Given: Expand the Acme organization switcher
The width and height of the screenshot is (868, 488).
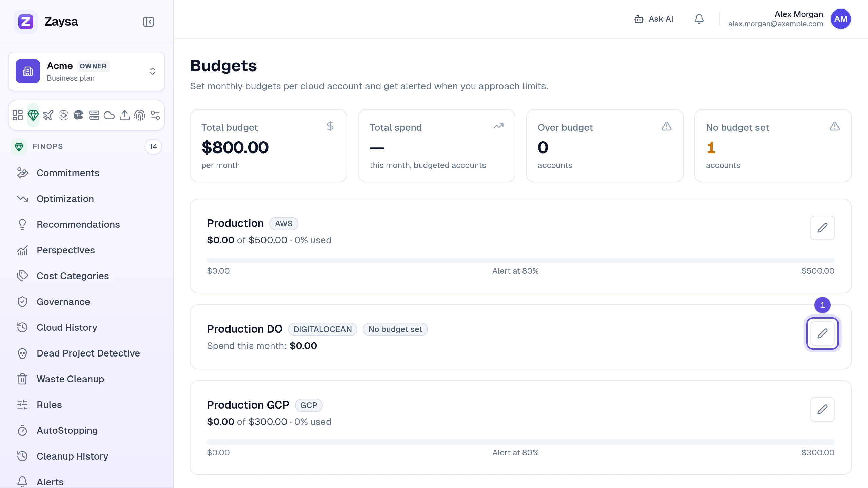Looking at the screenshot, I should (x=86, y=72).
